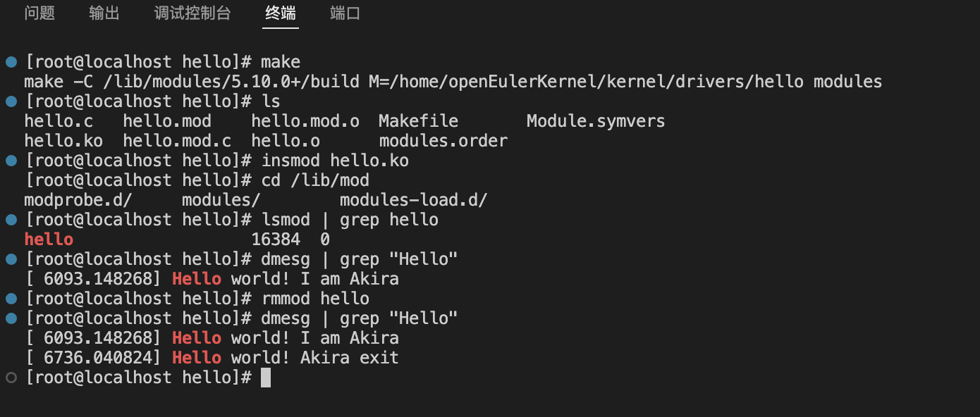980x417 pixels.
Task: Click the decoration dot next to insmod hello.ko
Action: [11, 161]
